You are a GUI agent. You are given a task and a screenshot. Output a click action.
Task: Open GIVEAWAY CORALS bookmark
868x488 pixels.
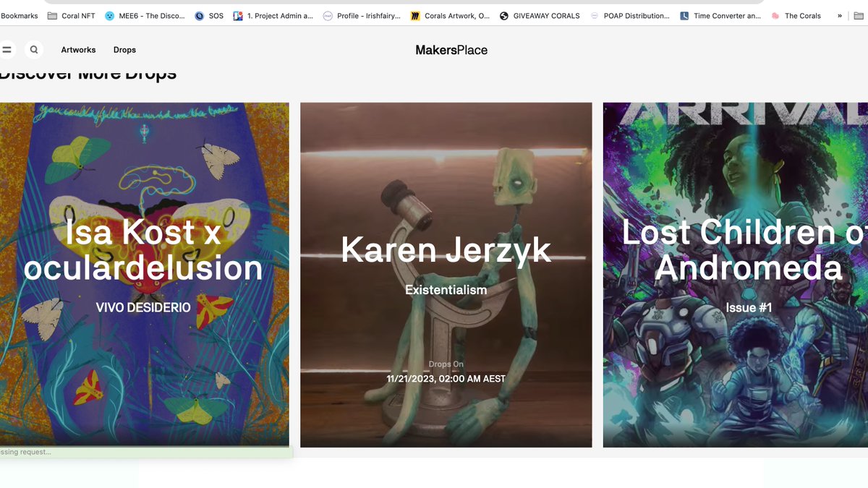pos(540,15)
